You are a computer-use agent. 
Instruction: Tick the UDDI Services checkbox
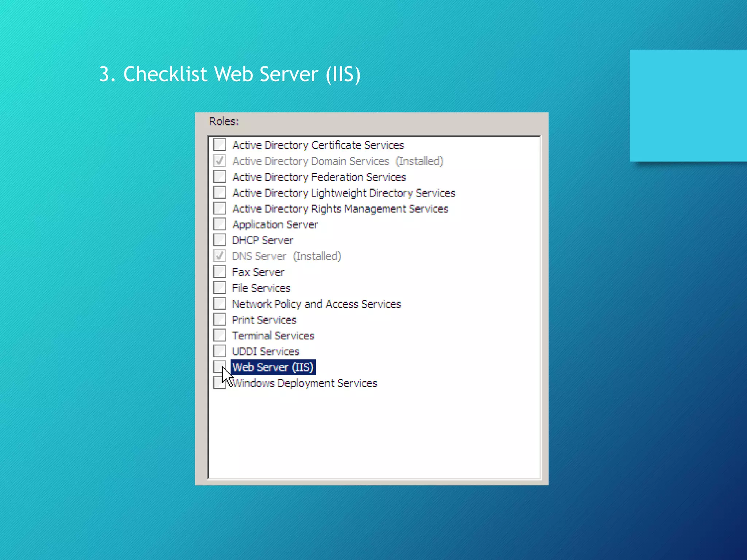coord(219,351)
